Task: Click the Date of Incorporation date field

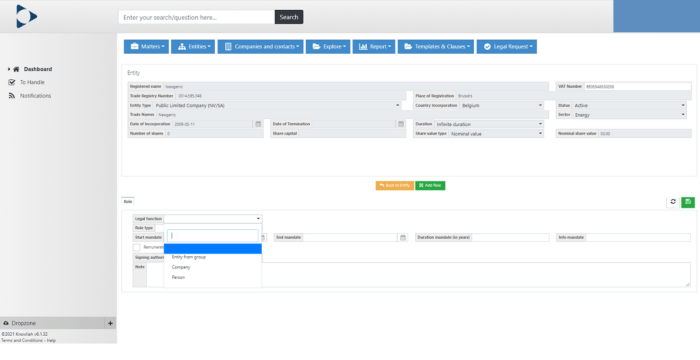Action: pos(213,124)
